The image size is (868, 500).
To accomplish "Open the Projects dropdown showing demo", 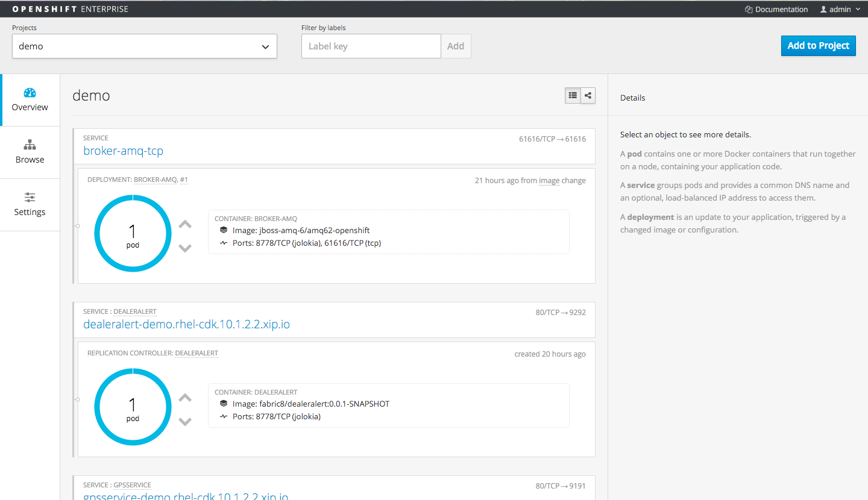I will click(145, 46).
